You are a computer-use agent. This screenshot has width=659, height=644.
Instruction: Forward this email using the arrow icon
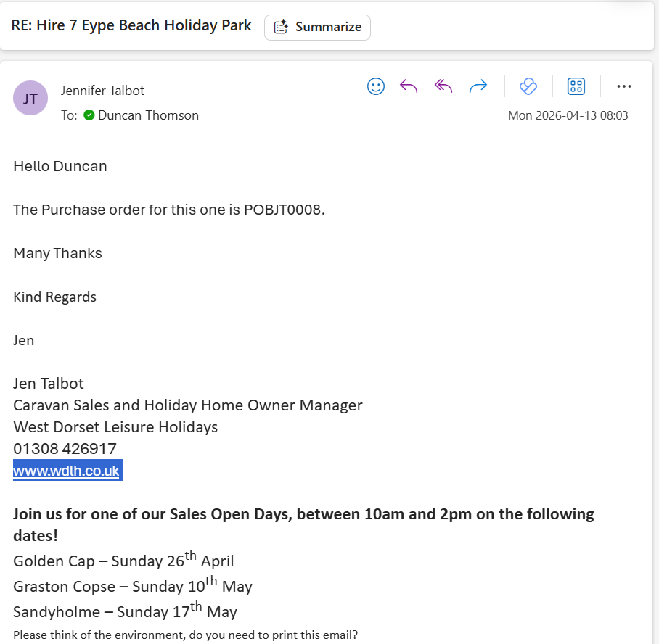click(478, 87)
